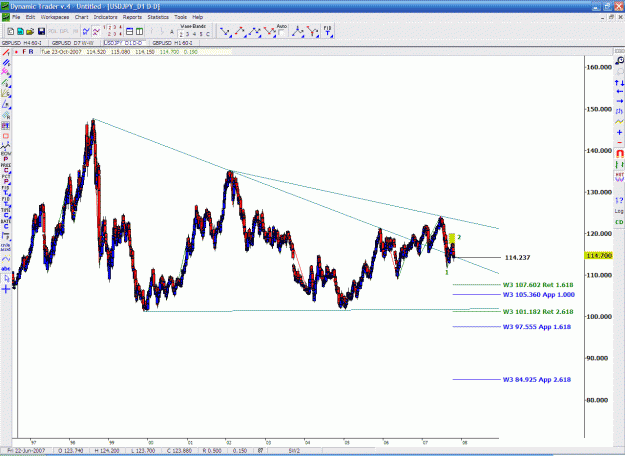Click the open folder icon
The image size is (625, 456).
click(30, 31)
